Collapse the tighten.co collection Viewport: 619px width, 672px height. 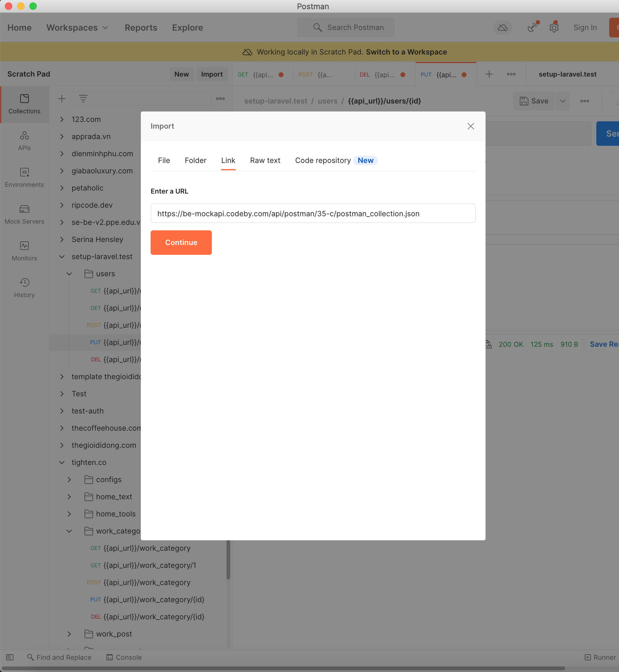point(62,462)
